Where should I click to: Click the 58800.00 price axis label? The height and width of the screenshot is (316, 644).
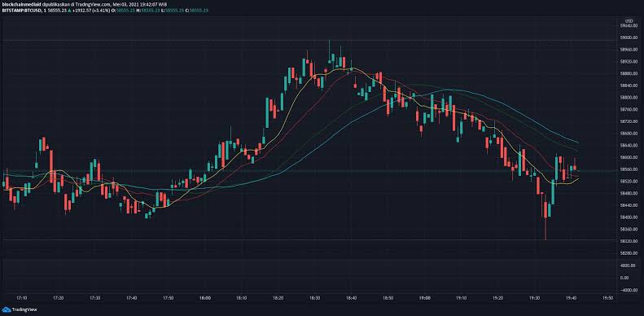point(628,98)
